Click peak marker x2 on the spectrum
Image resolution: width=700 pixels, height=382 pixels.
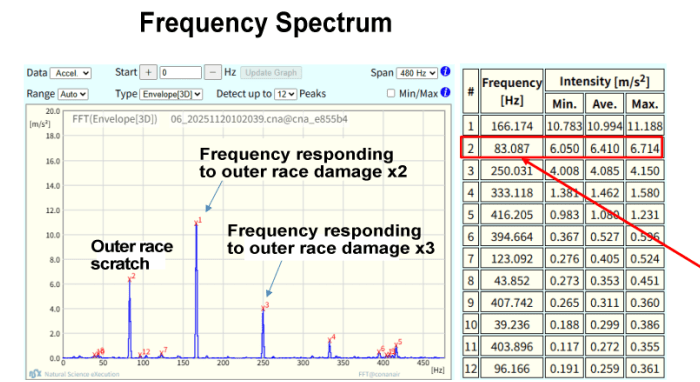click(x=131, y=278)
